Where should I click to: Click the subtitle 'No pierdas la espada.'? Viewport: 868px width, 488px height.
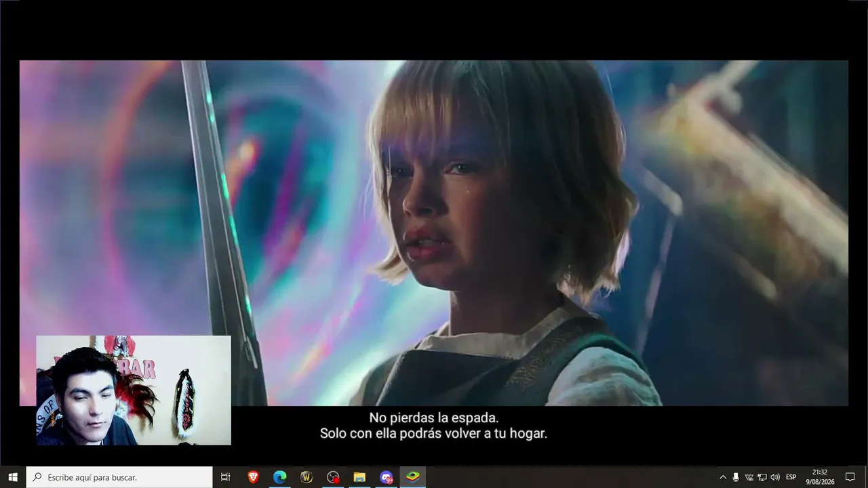click(x=434, y=418)
